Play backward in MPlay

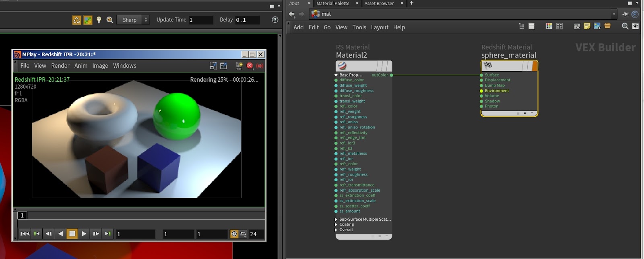pyautogui.click(x=60, y=234)
